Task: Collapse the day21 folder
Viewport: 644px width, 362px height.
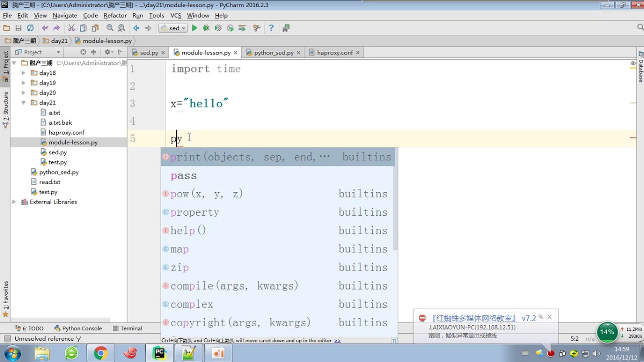Action: pos(23,103)
